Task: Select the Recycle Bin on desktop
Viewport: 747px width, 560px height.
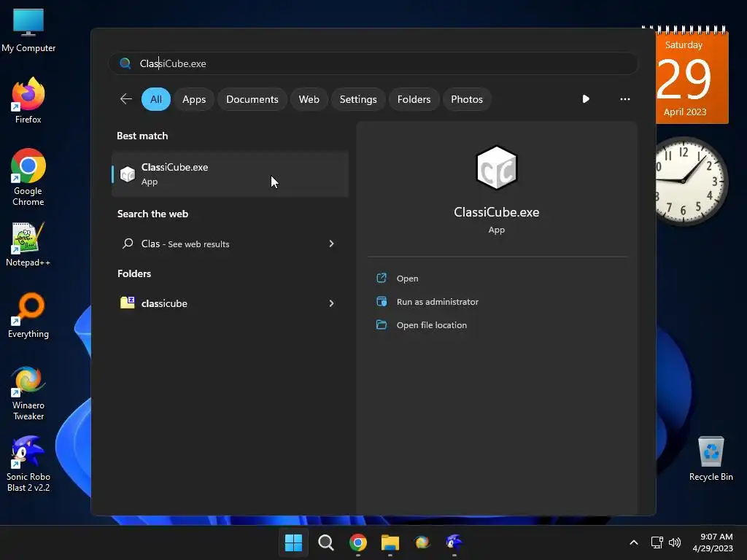Action: pyautogui.click(x=711, y=459)
